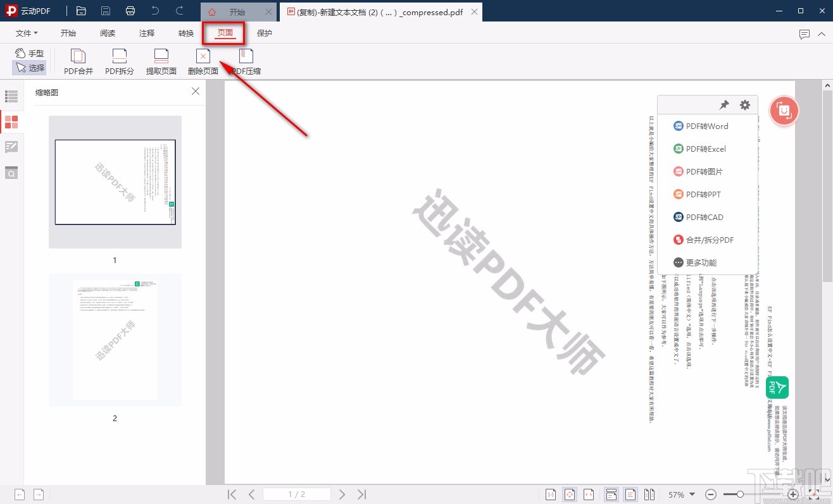Expand the 更多功能 more functions entry
The width and height of the screenshot is (833, 504).
point(695,262)
